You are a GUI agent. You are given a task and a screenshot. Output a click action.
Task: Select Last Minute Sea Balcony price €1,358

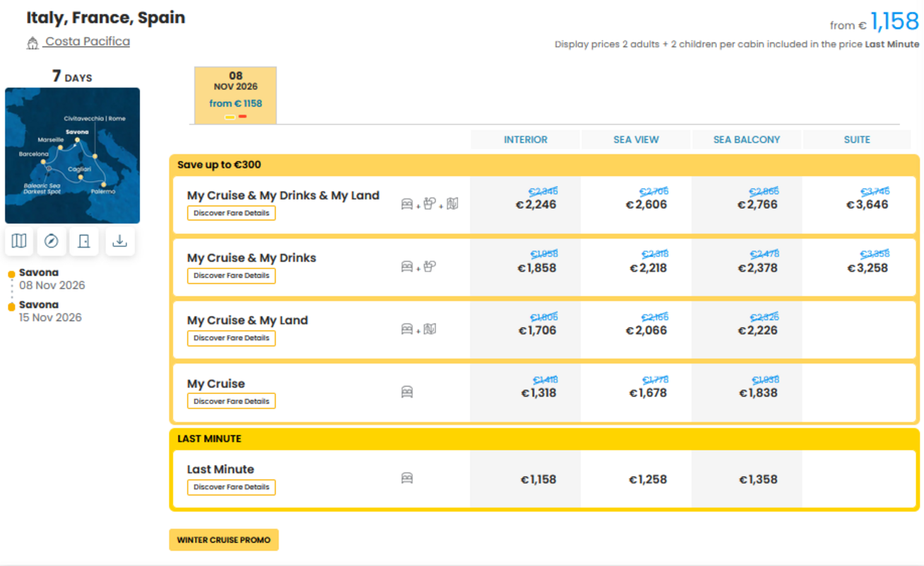pos(759,479)
